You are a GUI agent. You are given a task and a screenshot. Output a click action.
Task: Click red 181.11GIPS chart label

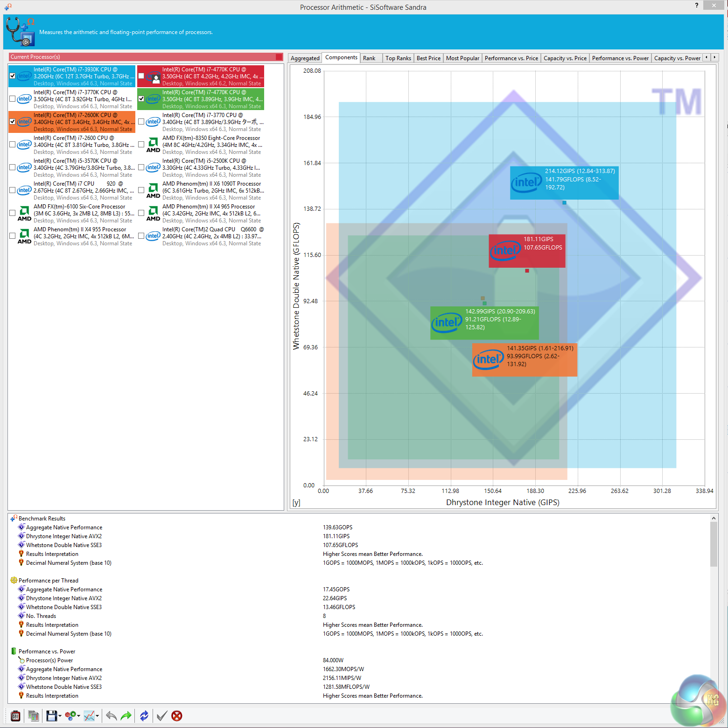(x=527, y=251)
